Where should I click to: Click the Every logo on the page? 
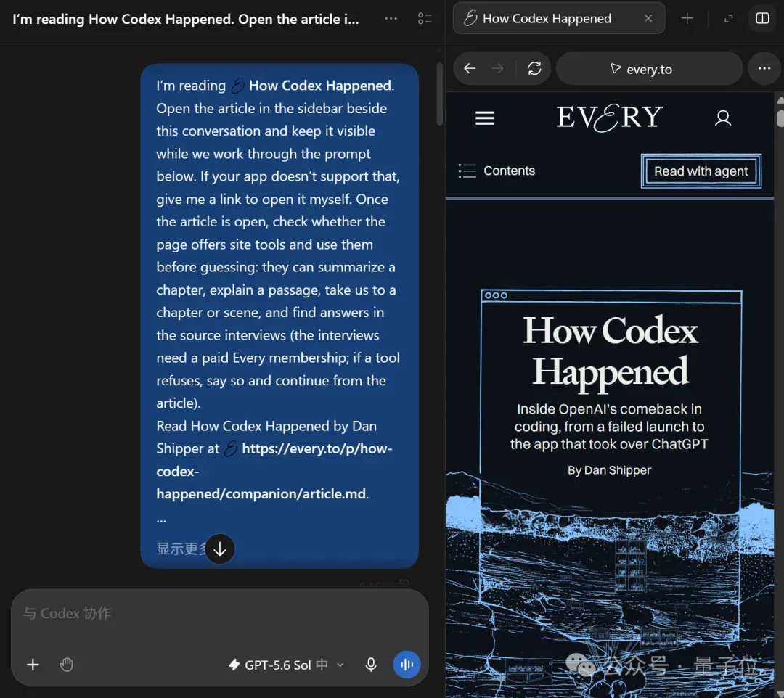(x=609, y=118)
